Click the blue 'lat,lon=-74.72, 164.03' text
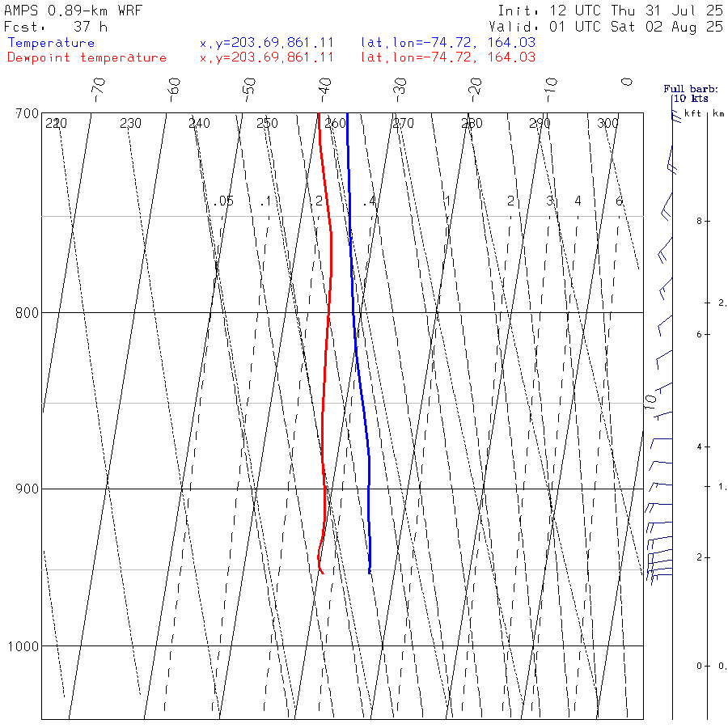728x728 pixels. click(448, 43)
